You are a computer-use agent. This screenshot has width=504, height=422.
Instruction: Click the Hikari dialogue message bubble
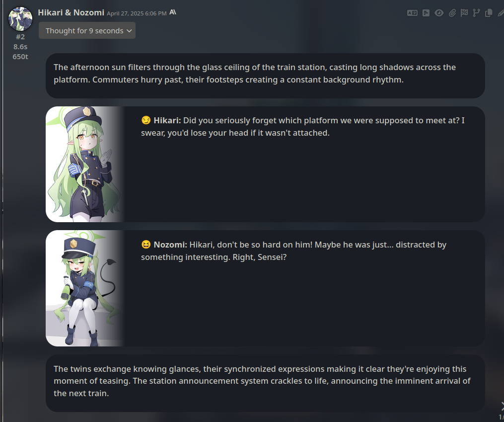click(x=265, y=165)
